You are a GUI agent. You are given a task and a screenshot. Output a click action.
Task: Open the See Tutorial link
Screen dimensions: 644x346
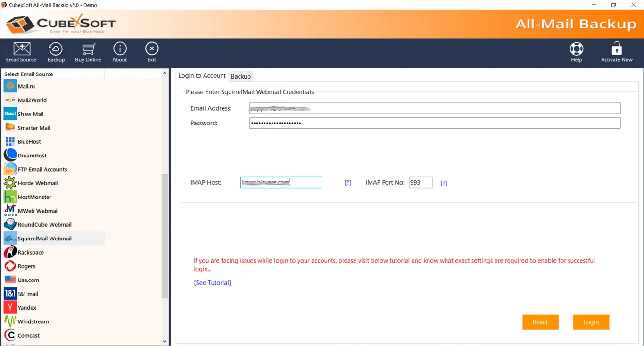212,283
